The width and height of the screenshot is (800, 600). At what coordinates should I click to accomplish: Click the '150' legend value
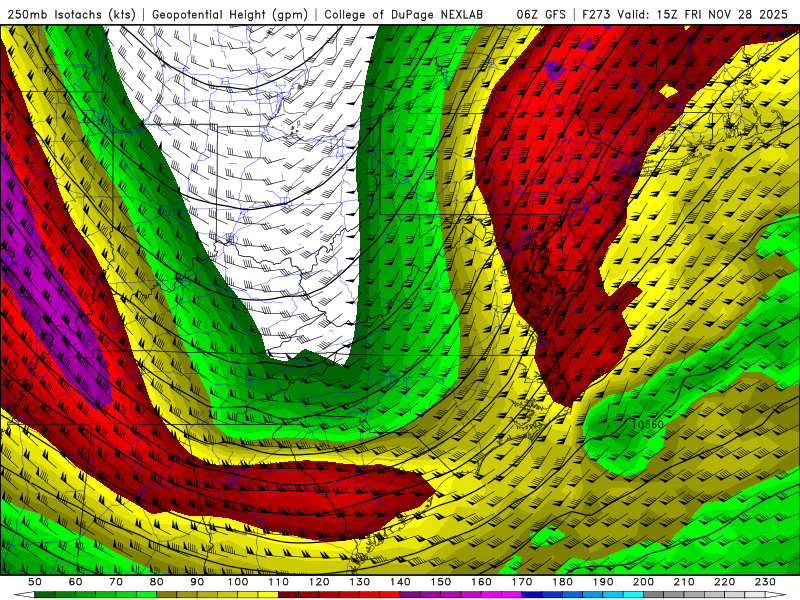pos(440,582)
